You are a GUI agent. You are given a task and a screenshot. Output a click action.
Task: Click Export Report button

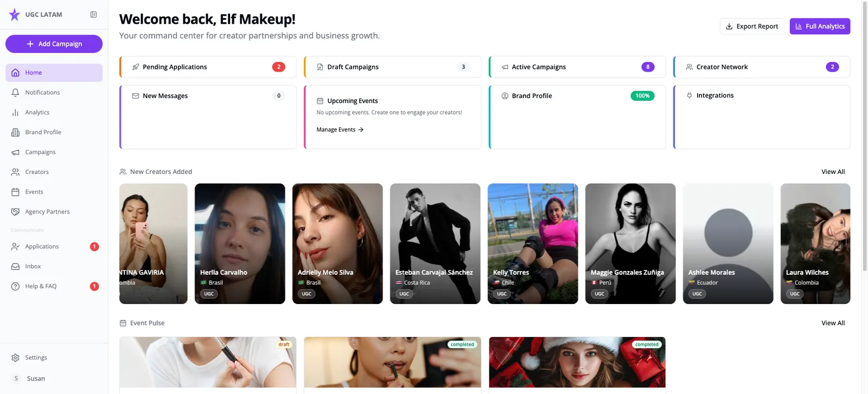[x=752, y=26]
